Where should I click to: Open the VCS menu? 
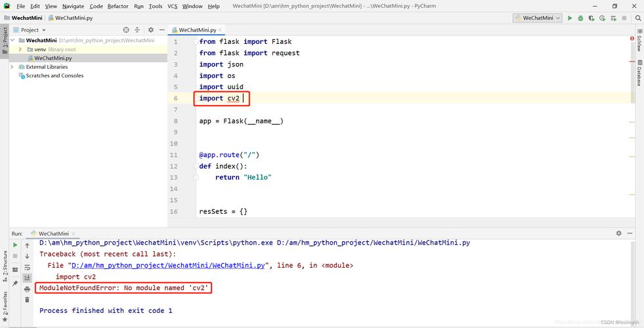pos(173,6)
